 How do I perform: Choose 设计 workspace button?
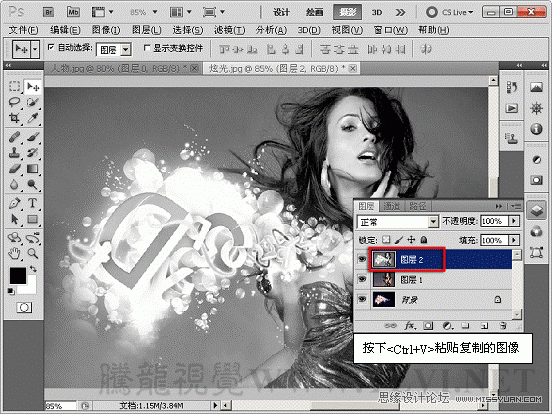(x=282, y=12)
